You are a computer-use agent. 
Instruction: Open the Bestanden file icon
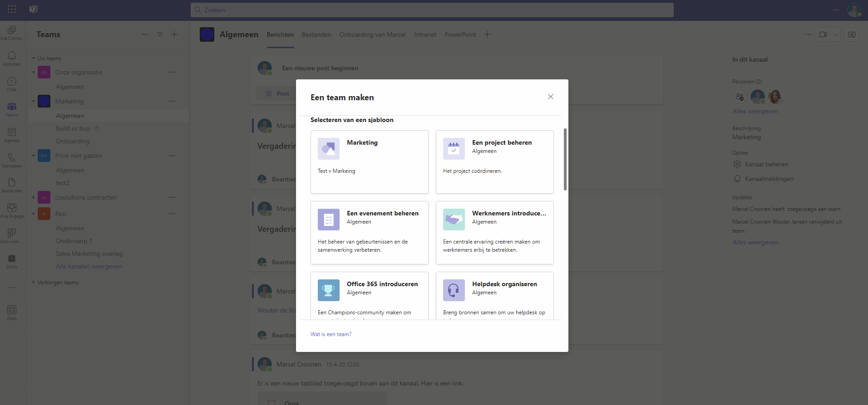12,185
